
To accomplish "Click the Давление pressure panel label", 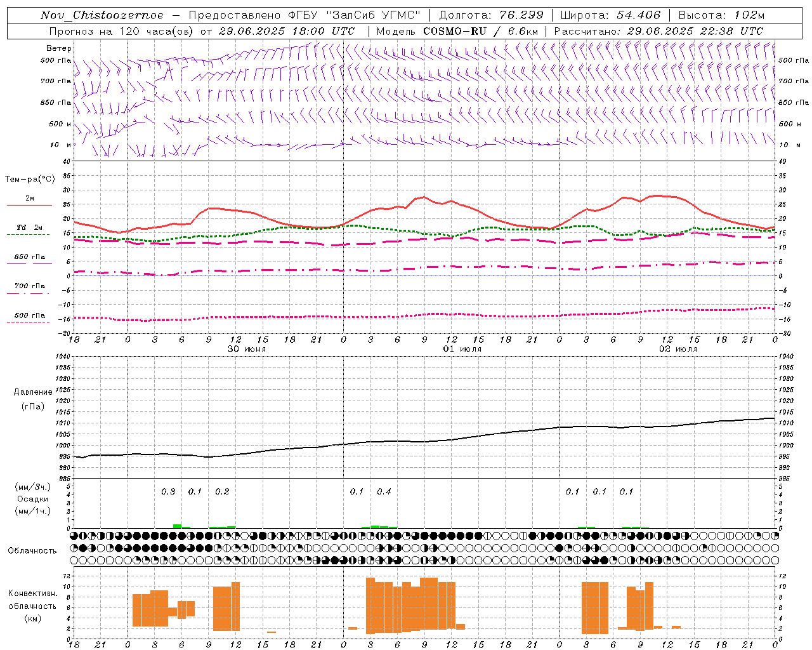I will tap(33, 392).
